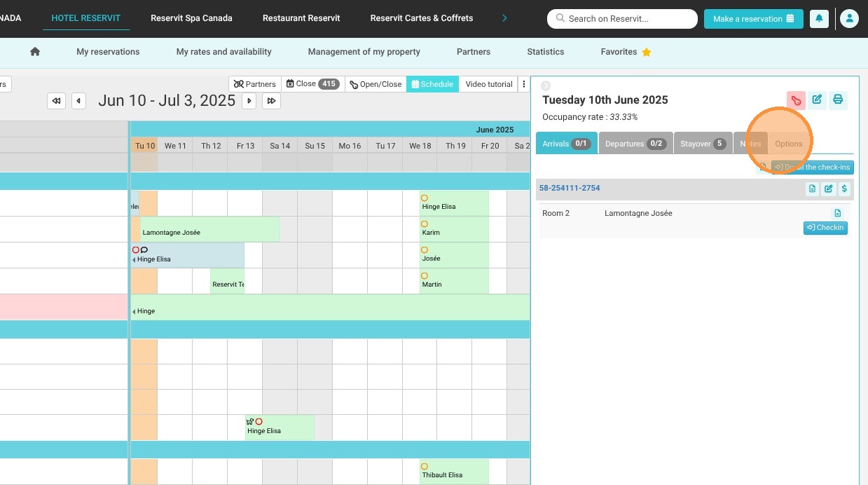Select the long green Hinge booking bar
This screenshot has height=485, width=868.
coord(331,307)
